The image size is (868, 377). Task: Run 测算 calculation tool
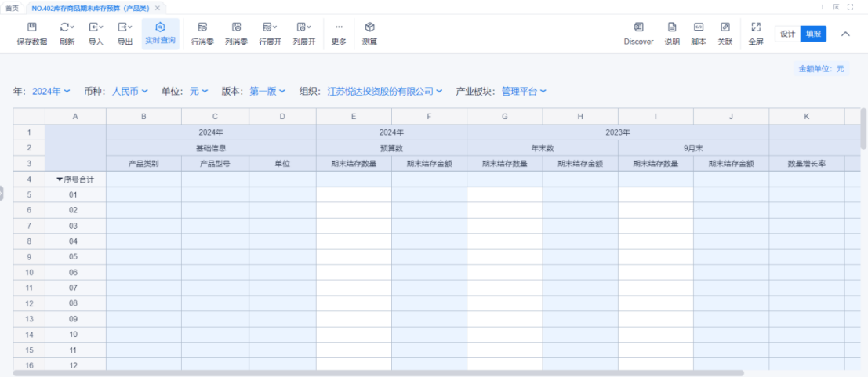coord(369,28)
